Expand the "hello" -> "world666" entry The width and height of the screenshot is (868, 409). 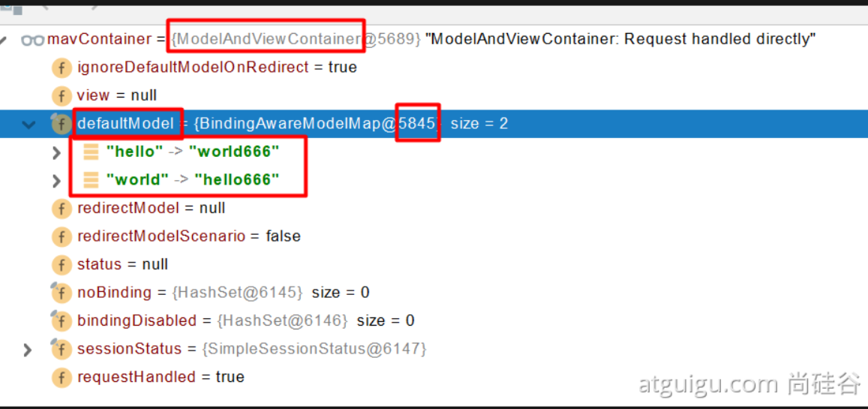pyautogui.click(x=56, y=152)
